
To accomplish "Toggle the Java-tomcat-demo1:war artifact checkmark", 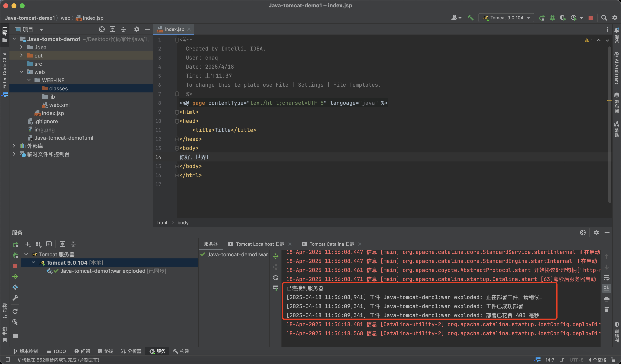I will [202, 254].
